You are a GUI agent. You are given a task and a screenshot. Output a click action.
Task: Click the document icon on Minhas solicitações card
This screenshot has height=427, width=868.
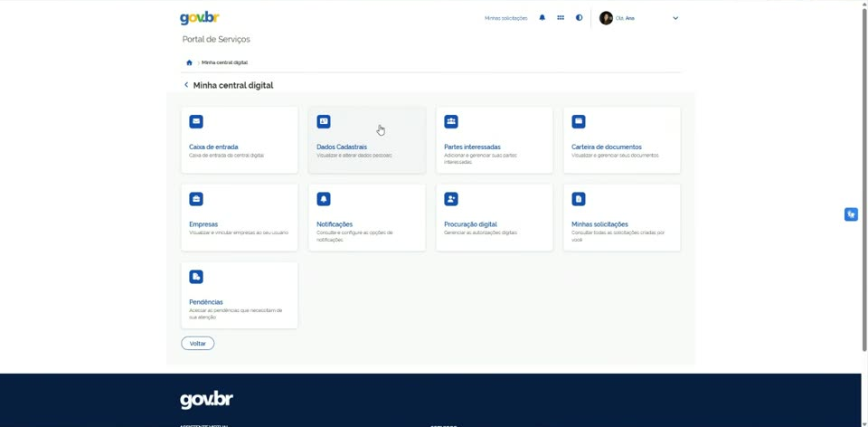pyautogui.click(x=579, y=199)
